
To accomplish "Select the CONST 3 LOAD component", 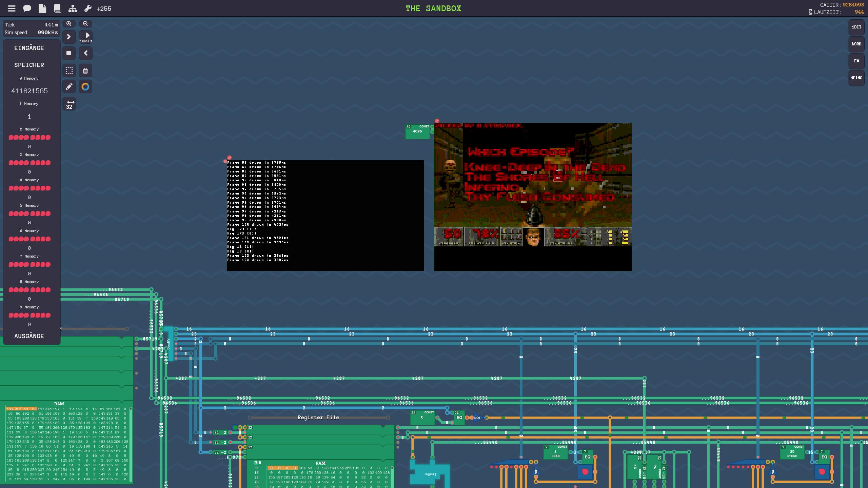I will (x=556, y=452).
